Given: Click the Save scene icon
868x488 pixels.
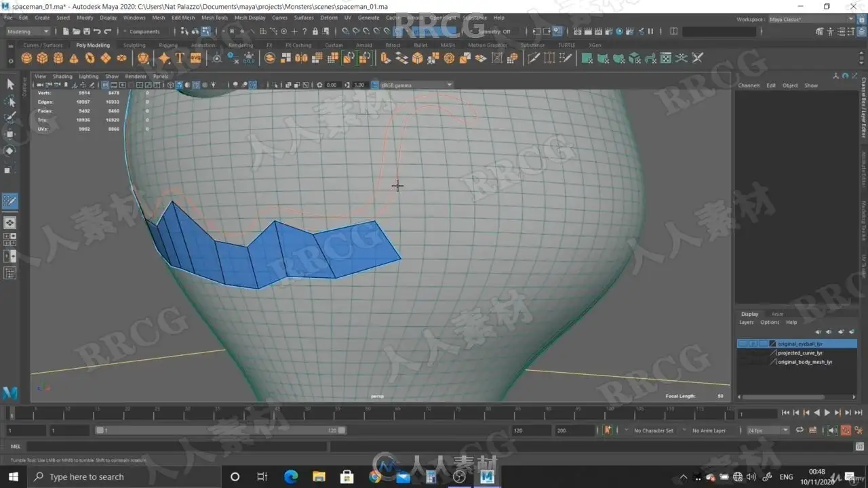Looking at the screenshot, I should 86,31.
